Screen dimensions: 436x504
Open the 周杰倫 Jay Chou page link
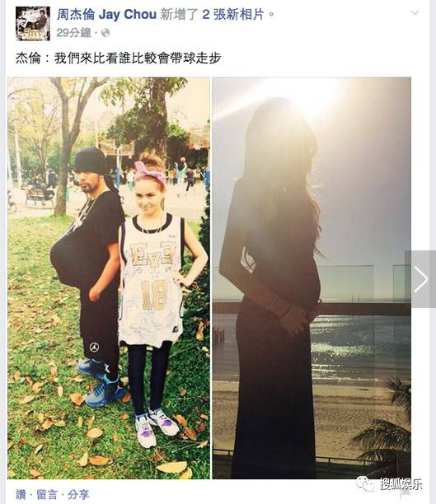[107, 15]
